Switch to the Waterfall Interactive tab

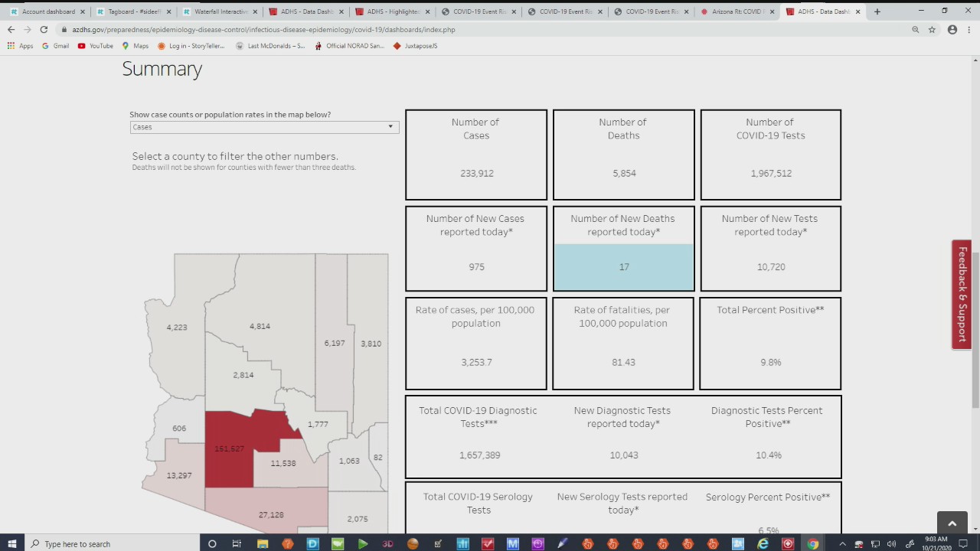point(220,11)
